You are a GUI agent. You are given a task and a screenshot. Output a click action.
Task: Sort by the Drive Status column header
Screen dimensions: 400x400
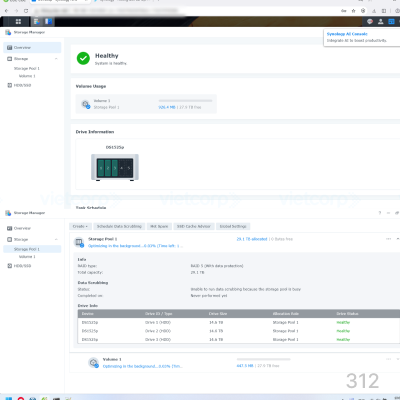(347, 314)
